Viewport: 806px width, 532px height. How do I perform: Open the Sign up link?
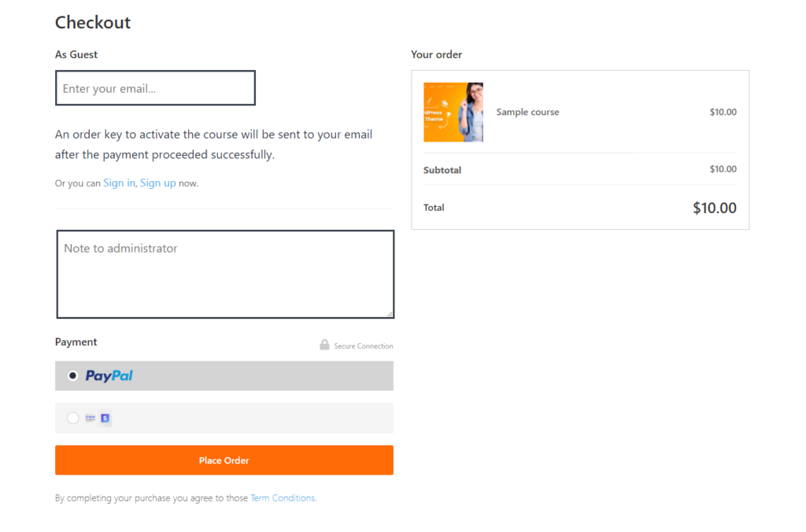[x=157, y=183]
